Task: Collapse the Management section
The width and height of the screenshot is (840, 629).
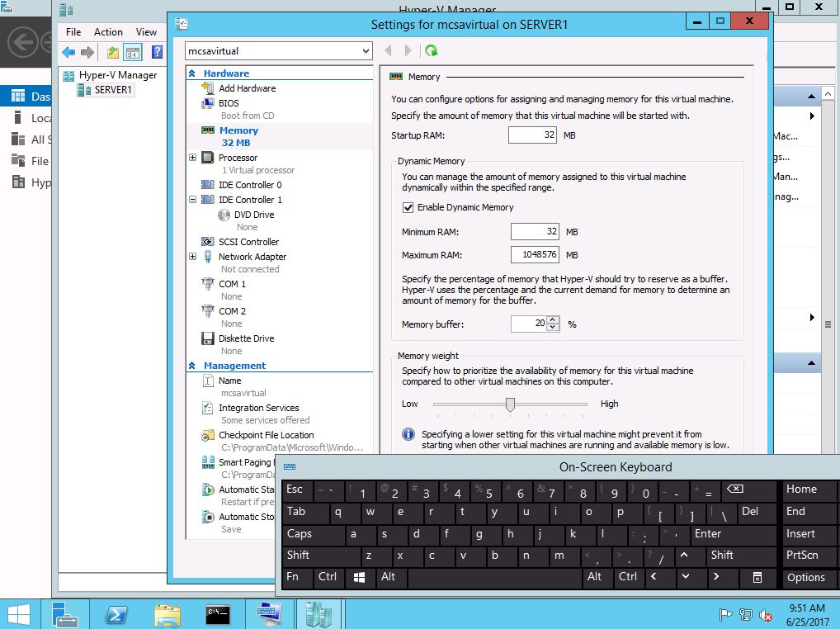Action: pos(191,366)
